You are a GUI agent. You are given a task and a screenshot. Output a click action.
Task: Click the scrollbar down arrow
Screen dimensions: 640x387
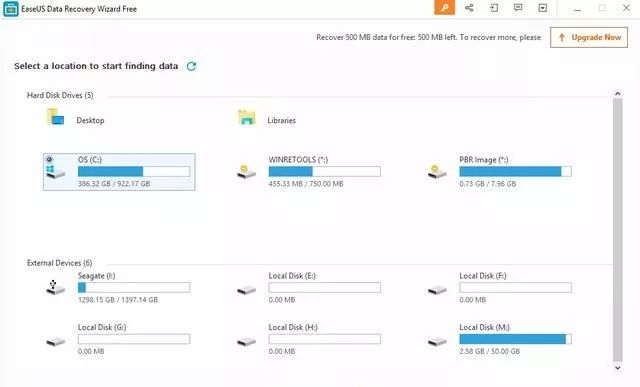click(x=618, y=367)
